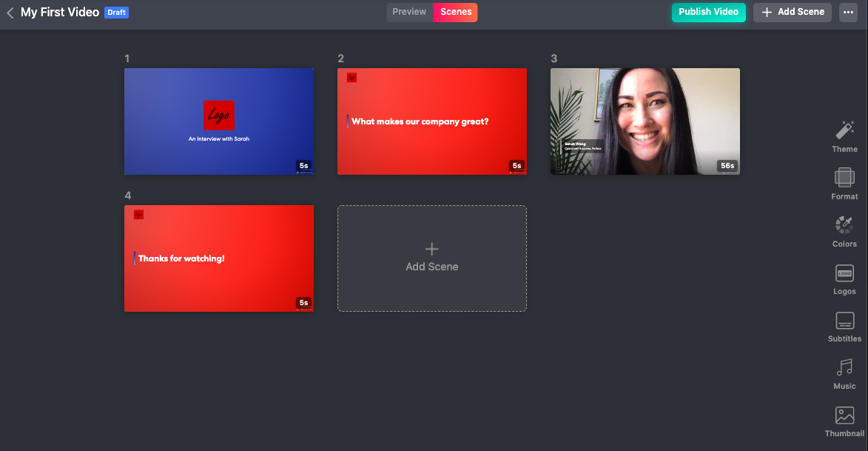
Task: Click the red Logo square in scene 1
Action: tap(218, 116)
